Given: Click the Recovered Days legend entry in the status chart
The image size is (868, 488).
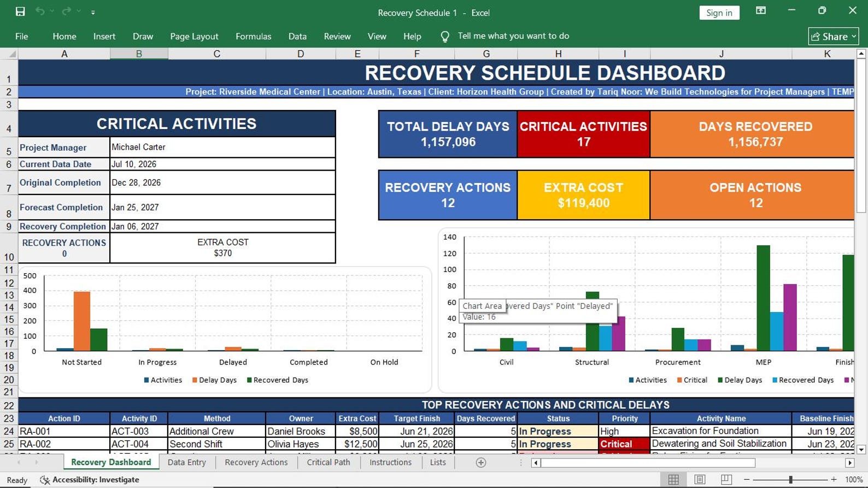Looking at the screenshot, I should [278, 380].
